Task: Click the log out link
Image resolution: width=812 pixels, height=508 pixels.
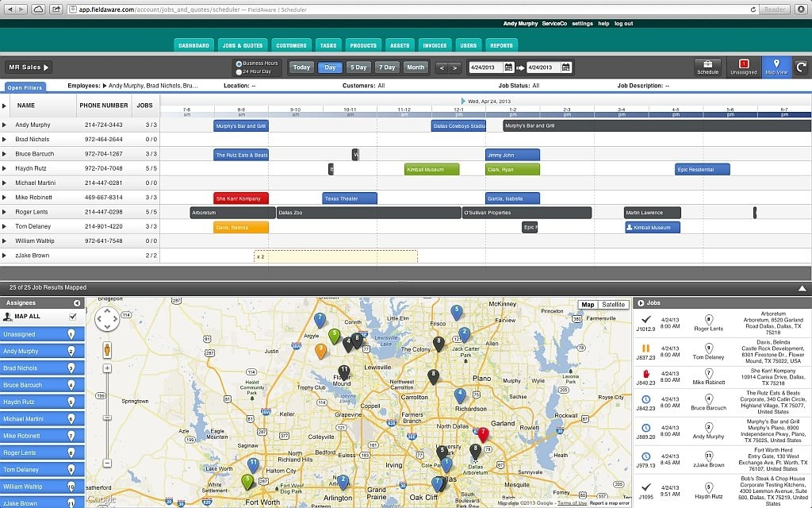Action: (623, 23)
